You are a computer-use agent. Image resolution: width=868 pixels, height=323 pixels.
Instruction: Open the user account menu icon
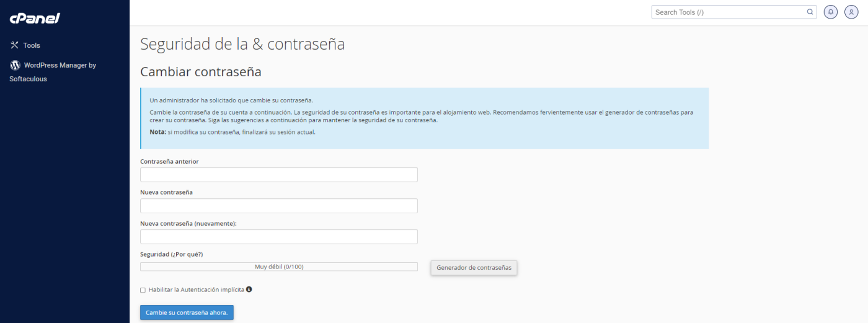[x=851, y=12]
